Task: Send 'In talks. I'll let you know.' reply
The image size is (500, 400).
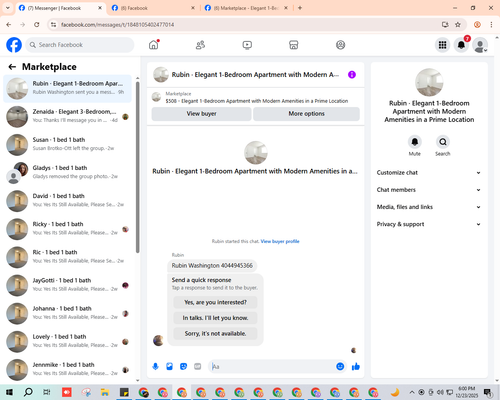Action: coord(215,318)
